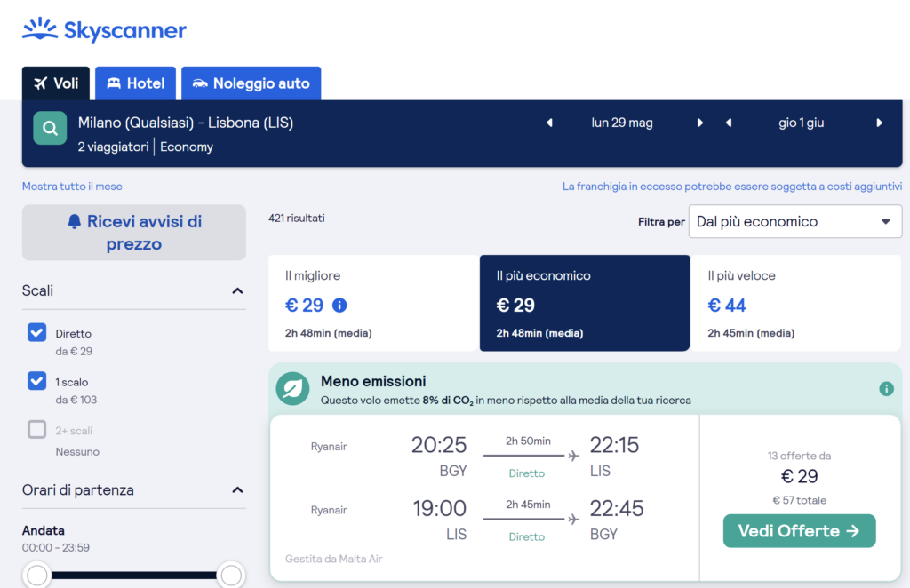Click green info icon in Meno emissioni banner
The height and width of the screenshot is (588, 910).
(x=886, y=389)
